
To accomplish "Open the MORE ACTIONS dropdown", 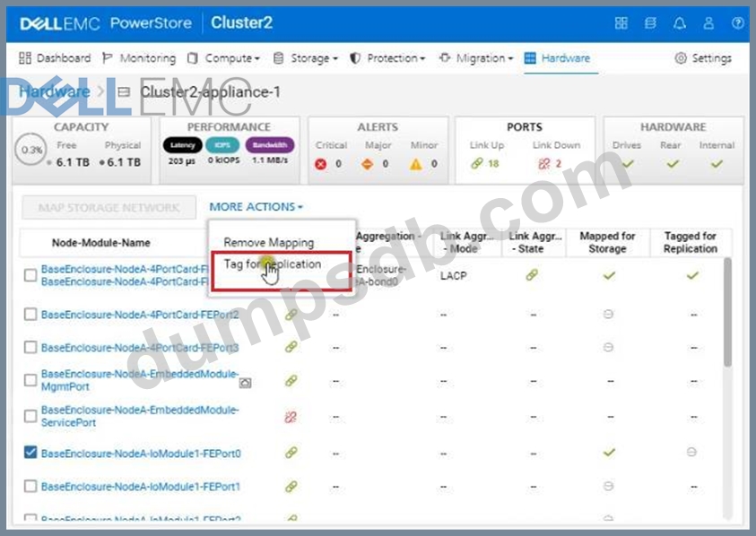I will pyautogui.click(x=256, y=207).
